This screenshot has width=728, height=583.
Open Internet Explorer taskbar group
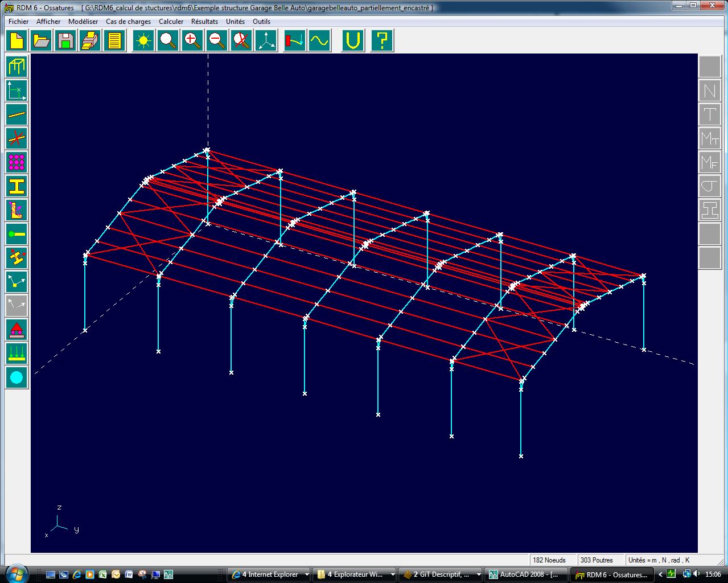click(x=269, y=574)
